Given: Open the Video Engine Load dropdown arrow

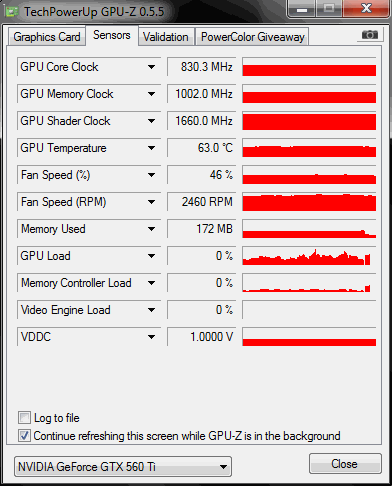Looking at the screenshot, I should (151, 310).
